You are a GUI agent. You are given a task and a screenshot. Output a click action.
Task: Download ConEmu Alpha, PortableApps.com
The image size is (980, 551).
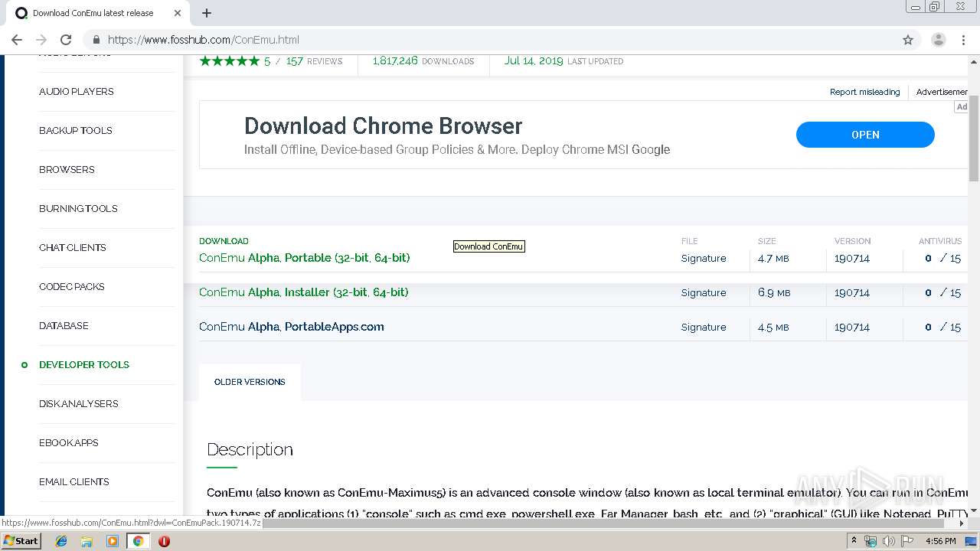(291, 327)
